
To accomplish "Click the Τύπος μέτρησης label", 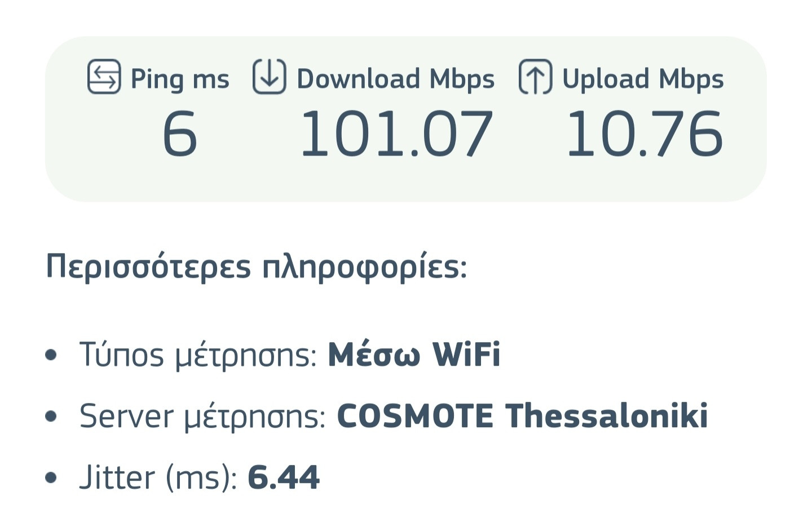I will click(198, 356).
